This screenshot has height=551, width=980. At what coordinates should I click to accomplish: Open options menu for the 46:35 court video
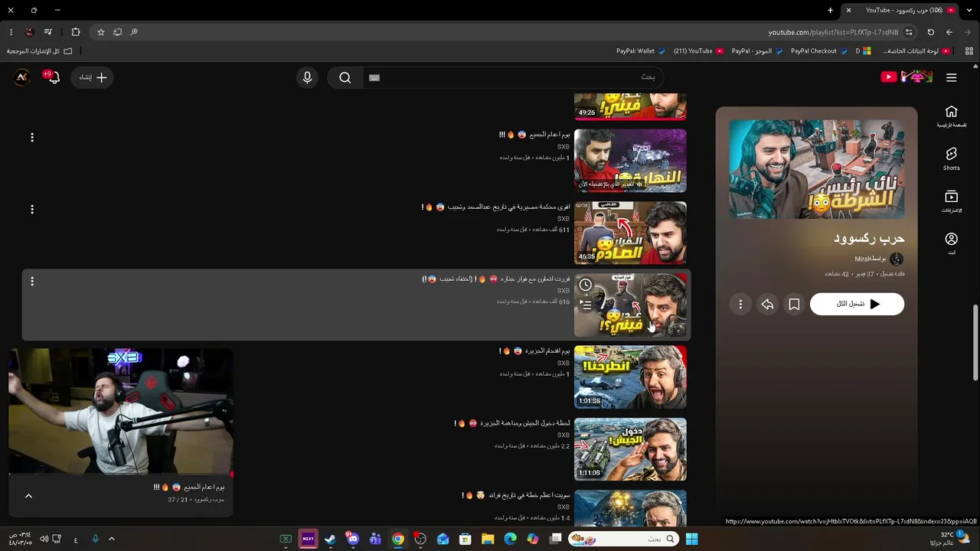(x=32, y=209)
